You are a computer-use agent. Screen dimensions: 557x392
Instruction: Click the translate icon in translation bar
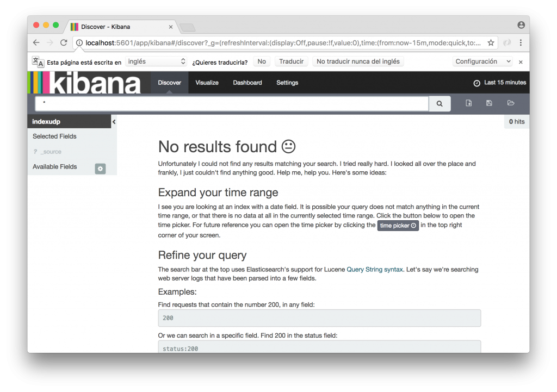(38, 62)
